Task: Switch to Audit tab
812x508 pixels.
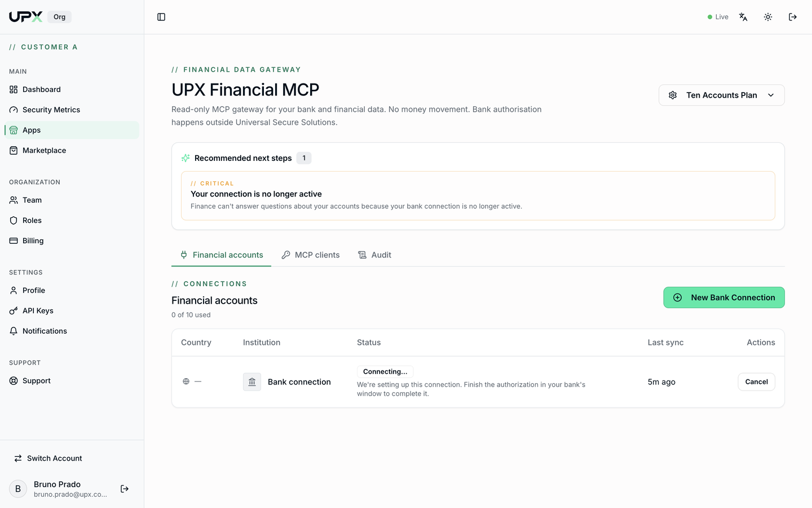Action: (374, 255)
